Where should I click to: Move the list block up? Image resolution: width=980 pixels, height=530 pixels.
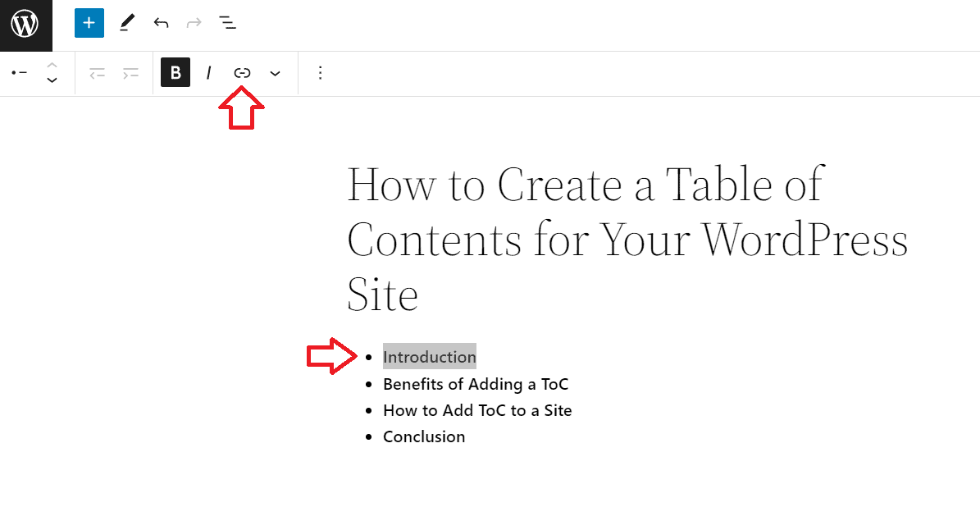pos(52,65)
